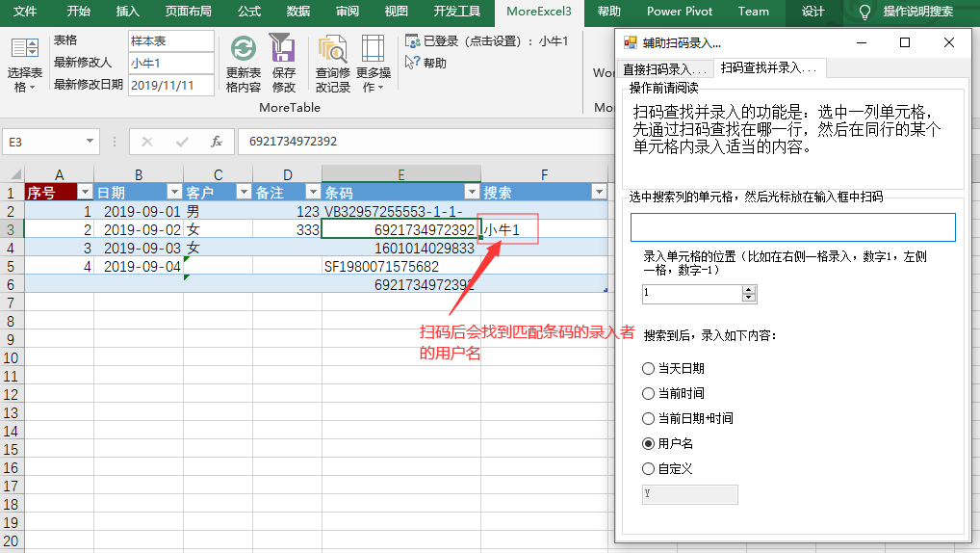Click the 操作说明搜索 lightbulb icon

[864, 12]
